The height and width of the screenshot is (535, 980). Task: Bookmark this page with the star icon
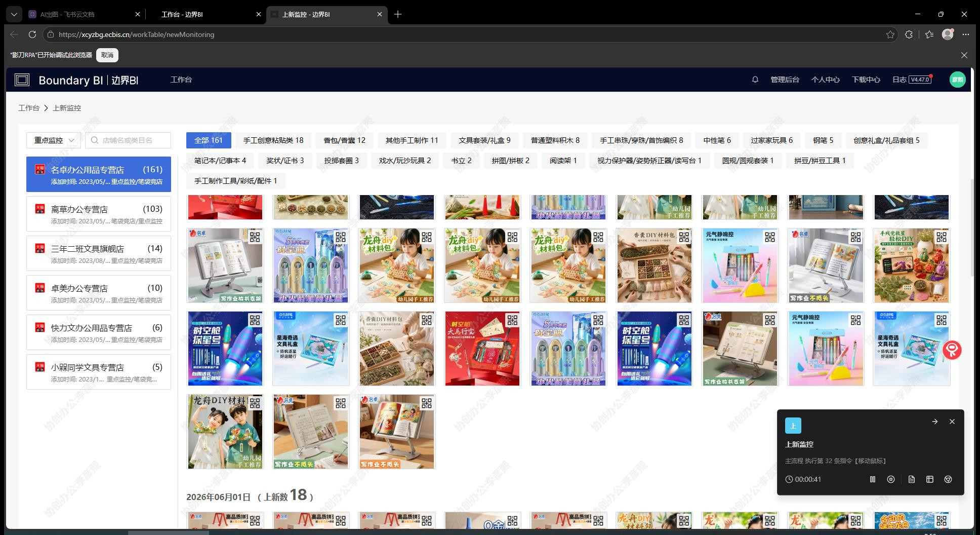(x=890, y=34)
